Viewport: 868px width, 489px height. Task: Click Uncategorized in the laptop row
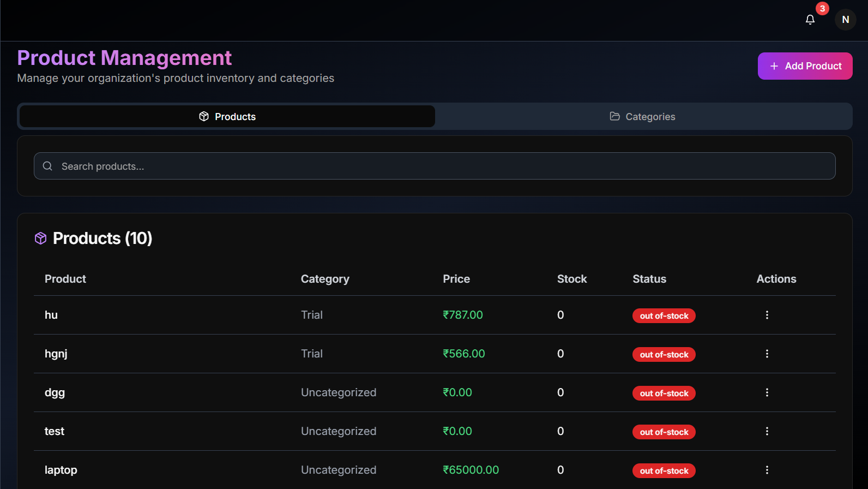point(339,470)
